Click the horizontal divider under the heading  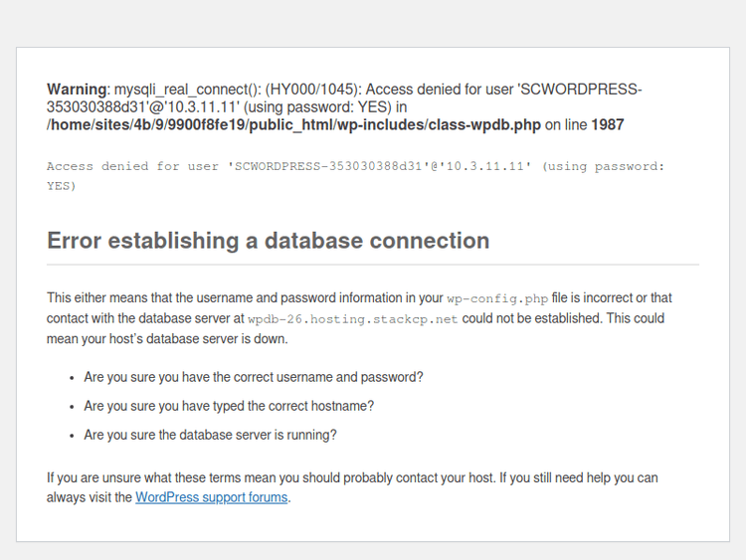[373, 265]
